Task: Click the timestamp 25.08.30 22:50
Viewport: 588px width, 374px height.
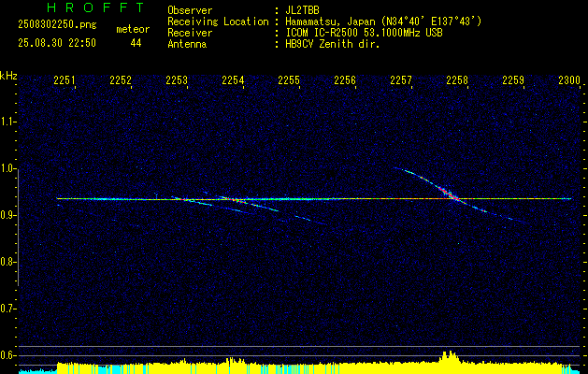Action: tap(57, 43)
